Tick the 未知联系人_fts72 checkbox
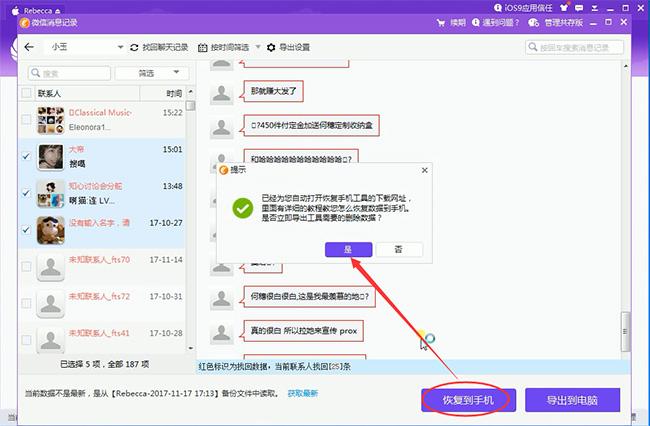Image resolution: width=650 pixels, height=426 pixels. point(26,303)
